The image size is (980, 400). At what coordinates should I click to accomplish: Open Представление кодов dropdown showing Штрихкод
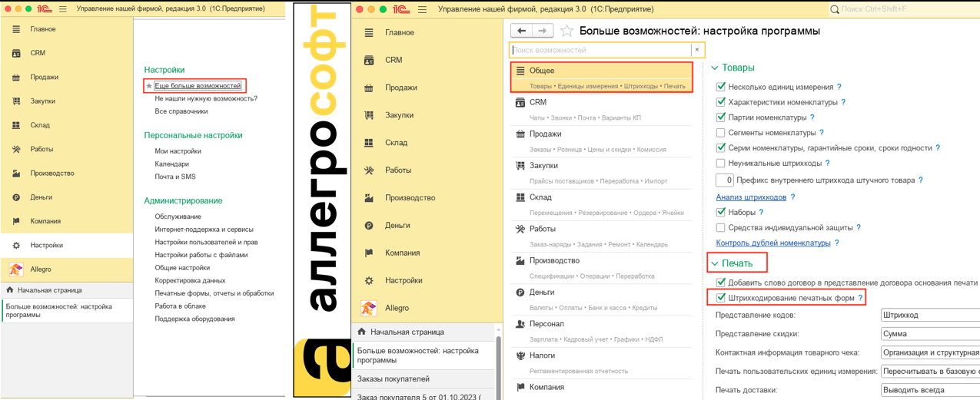coord(930,315)
